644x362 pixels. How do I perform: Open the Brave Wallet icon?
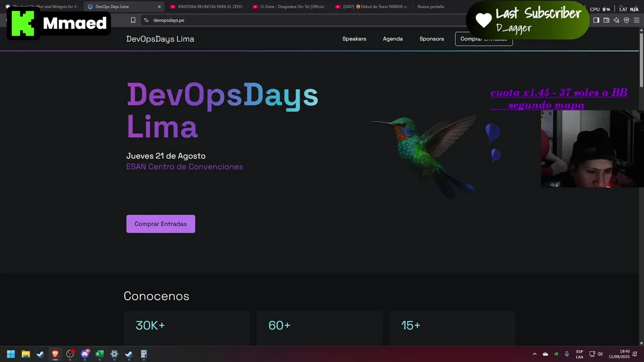[x=606, y=20]
